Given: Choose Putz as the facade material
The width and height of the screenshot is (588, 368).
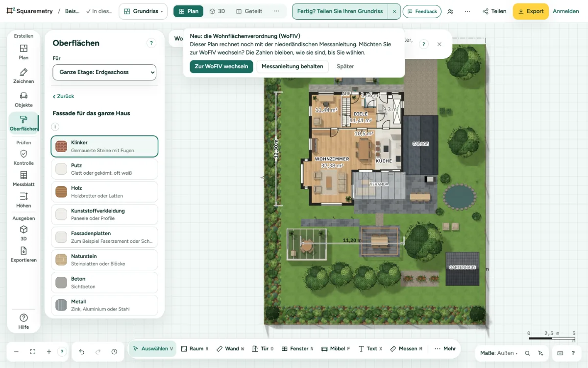Looking at the screenshot, I should (104, 169).
